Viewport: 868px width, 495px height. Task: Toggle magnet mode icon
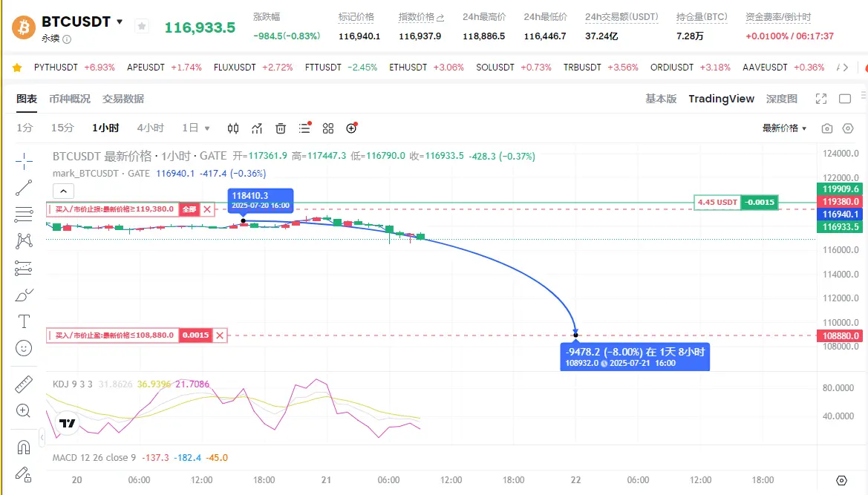(x=24, y=447)
